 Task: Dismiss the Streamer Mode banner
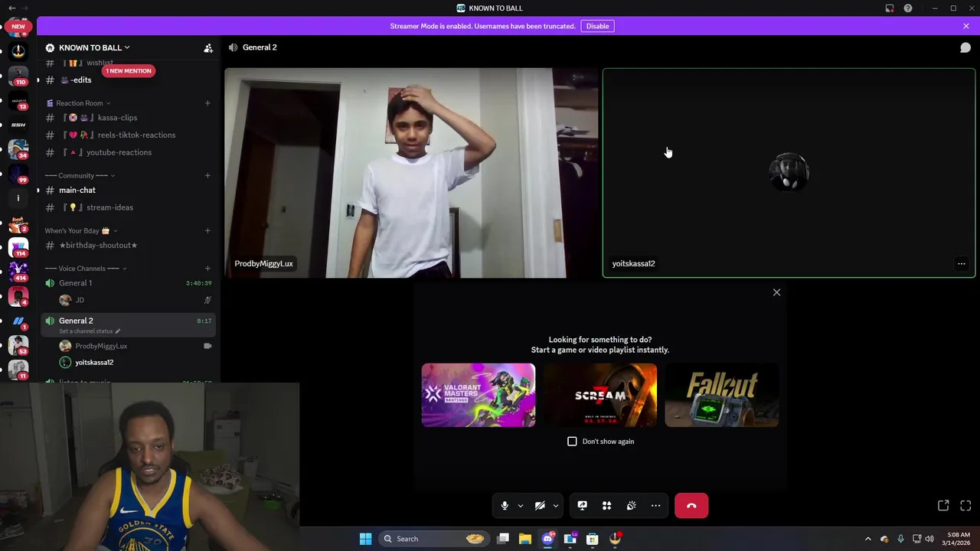pos(966,26)
